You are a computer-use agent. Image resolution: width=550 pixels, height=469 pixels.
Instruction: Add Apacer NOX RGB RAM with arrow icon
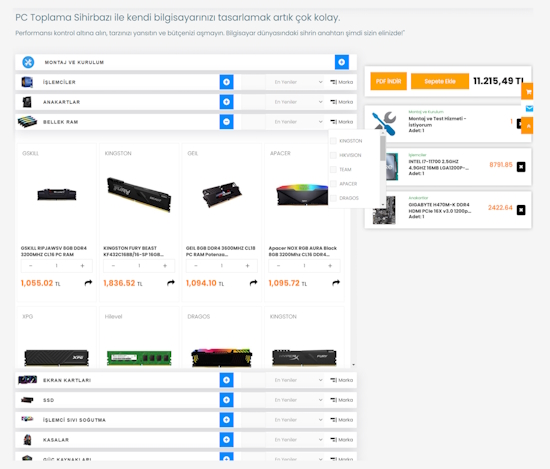(x=336, y=283)
